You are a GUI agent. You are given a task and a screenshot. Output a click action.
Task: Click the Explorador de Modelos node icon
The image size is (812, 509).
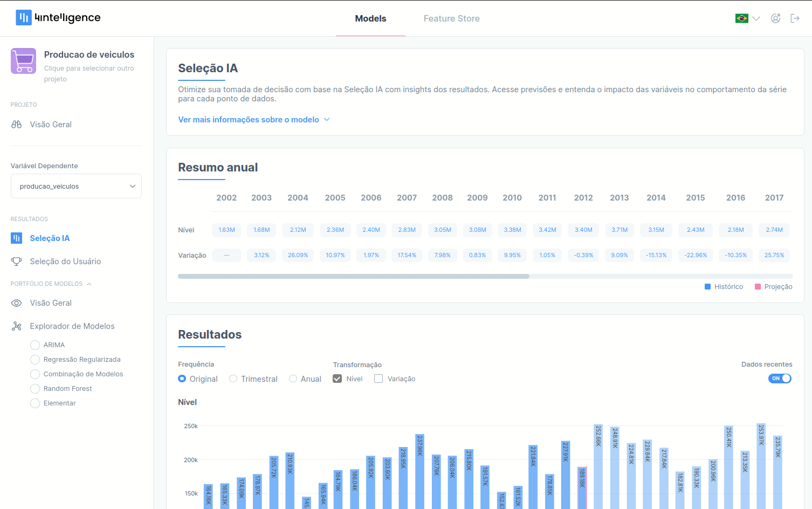coord(17,326)
